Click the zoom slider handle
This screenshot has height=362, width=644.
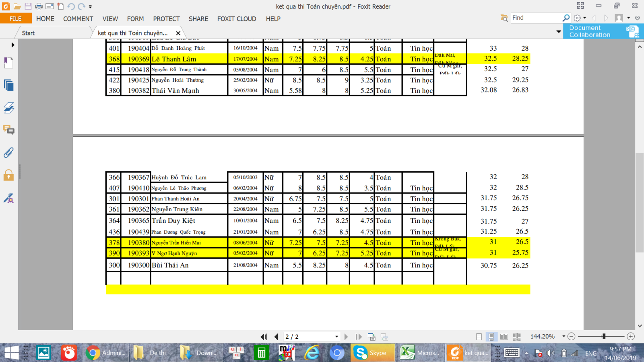coord(603,336)
